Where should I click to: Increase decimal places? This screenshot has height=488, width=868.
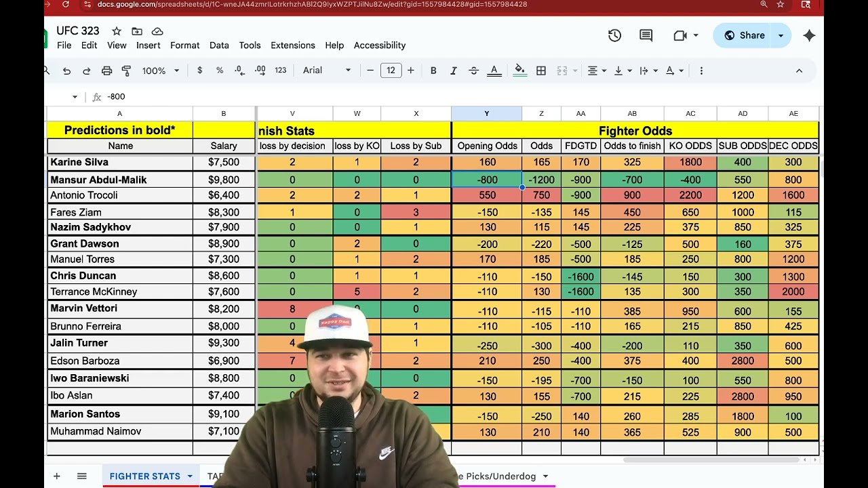coord(260,70)
